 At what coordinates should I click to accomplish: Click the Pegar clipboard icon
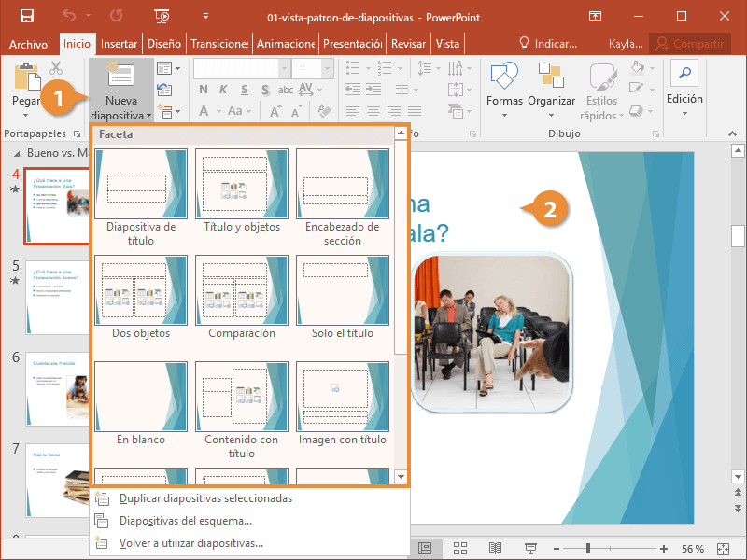[x=27, y=77]
